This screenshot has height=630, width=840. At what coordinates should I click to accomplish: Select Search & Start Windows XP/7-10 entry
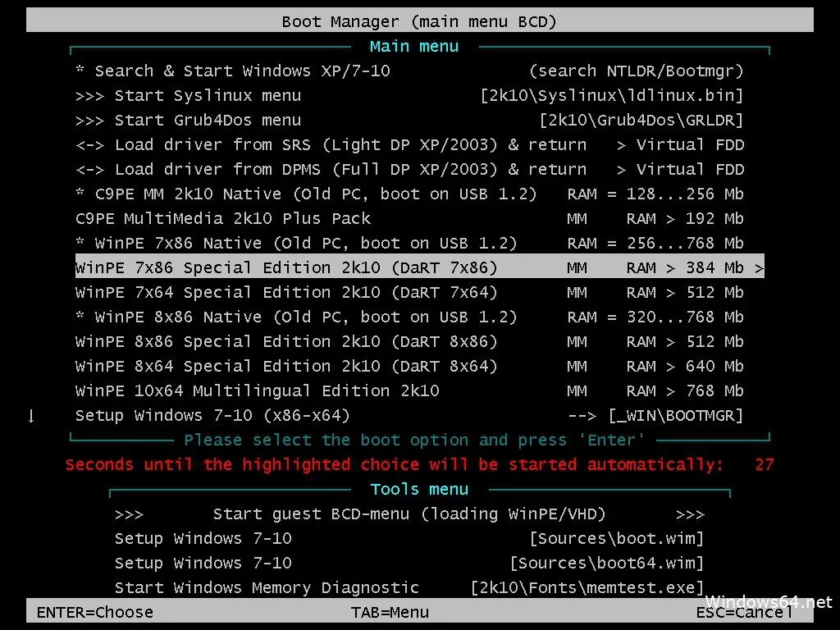click(x=410, y=71)
